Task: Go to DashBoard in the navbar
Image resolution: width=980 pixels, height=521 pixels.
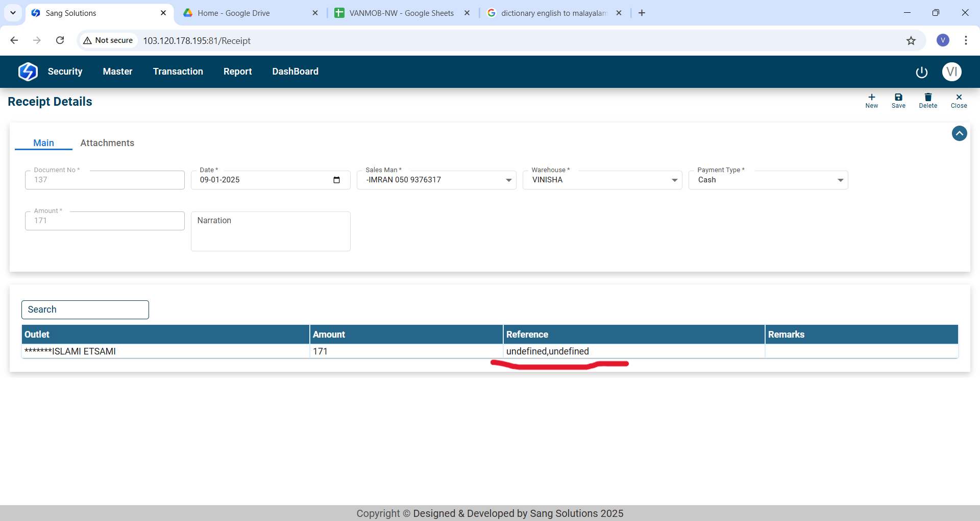Action: 295,72
